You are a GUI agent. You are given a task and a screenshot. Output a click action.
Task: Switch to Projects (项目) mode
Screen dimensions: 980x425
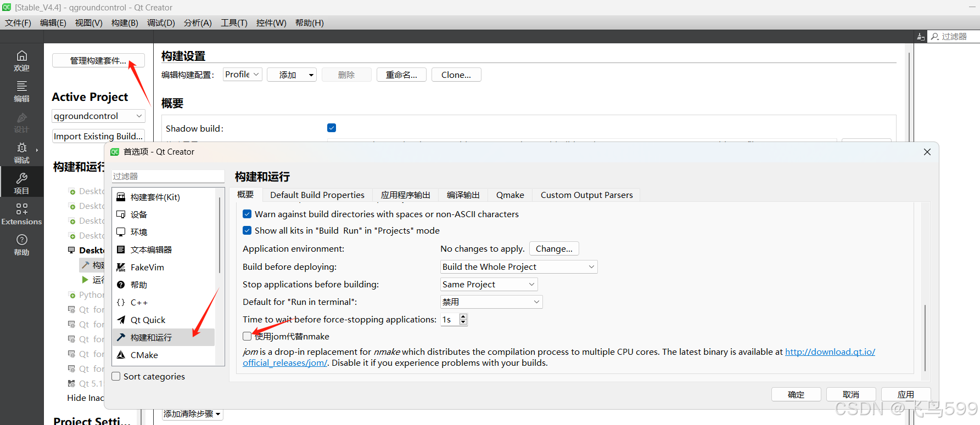tap(21, 183)
